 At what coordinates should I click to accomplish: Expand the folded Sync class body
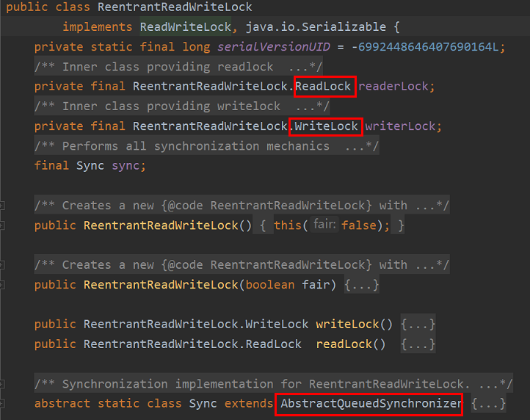[488, 403]
